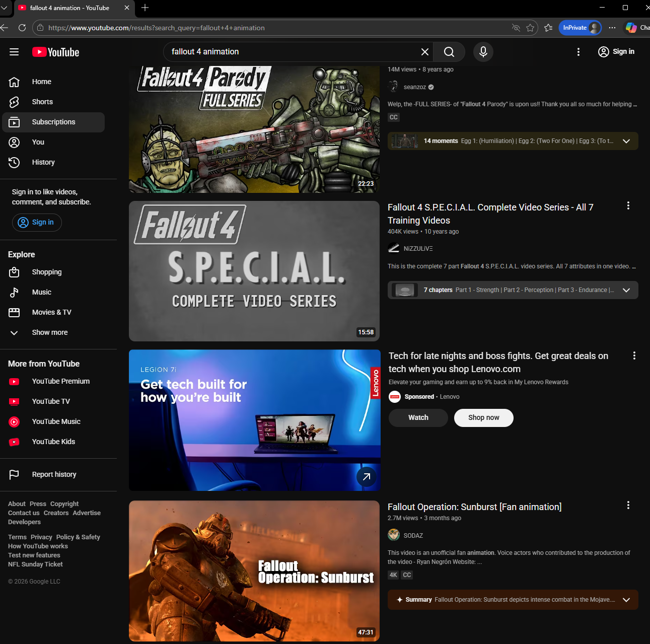
Task: Open the YouTube hamburger guide menu
Action: (x=14, y=52)
